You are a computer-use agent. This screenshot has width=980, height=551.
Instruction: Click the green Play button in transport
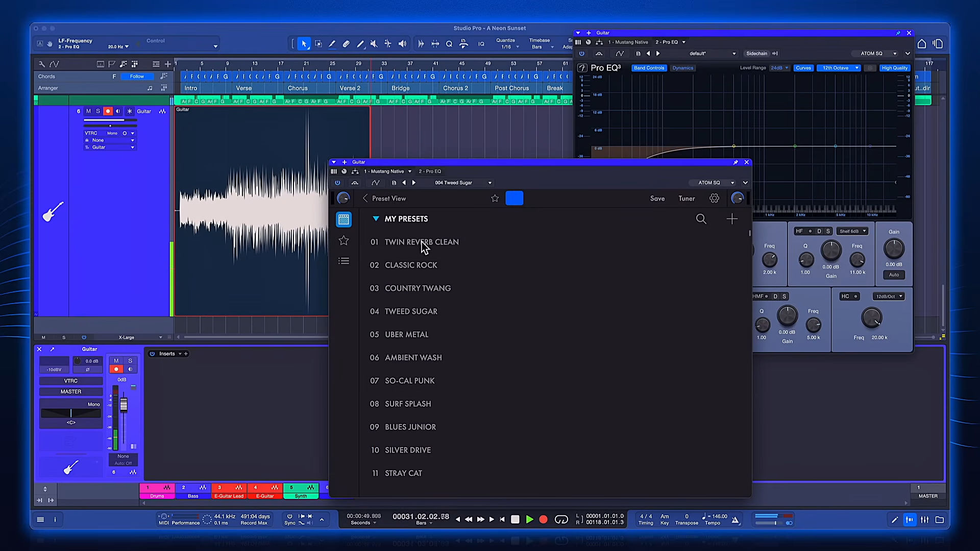coord(529,519)
